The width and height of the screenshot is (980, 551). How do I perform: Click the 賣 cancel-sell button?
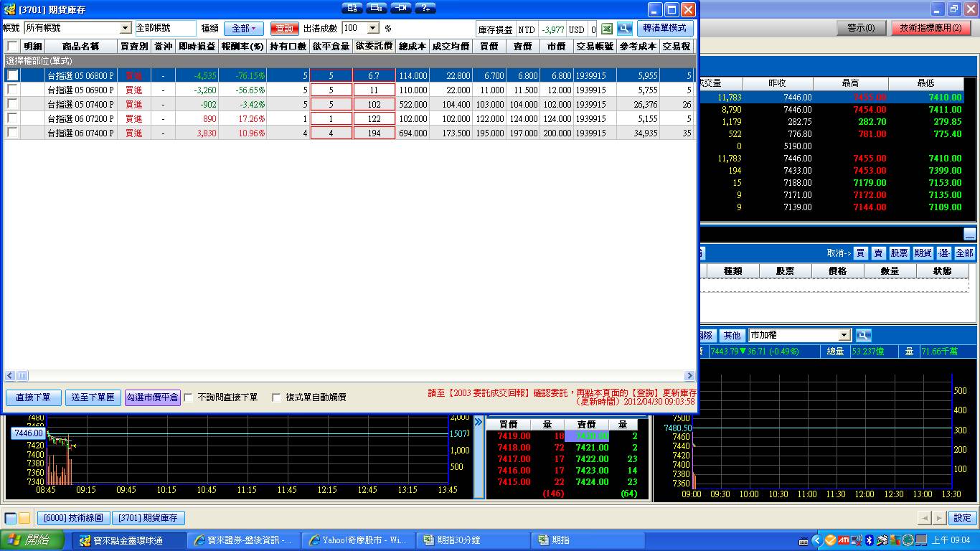click(878, 253)
